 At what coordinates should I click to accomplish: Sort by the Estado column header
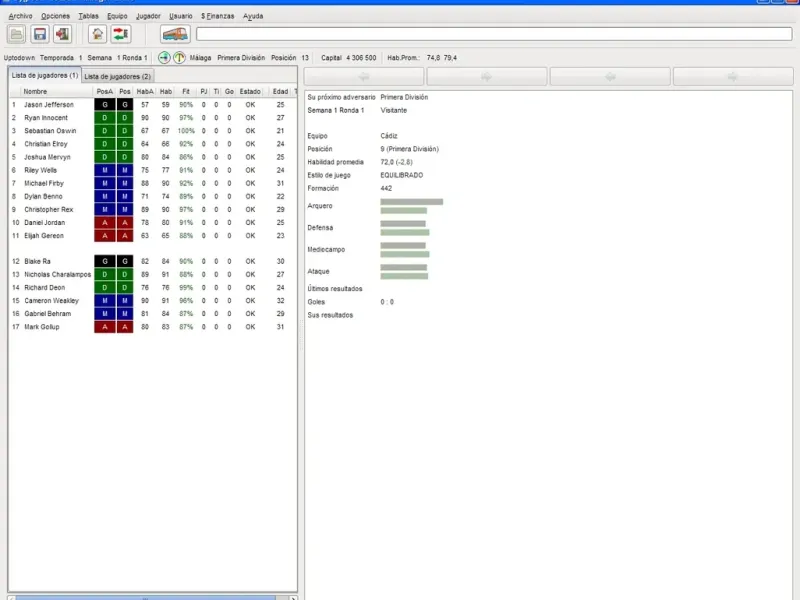pos(250,92)
